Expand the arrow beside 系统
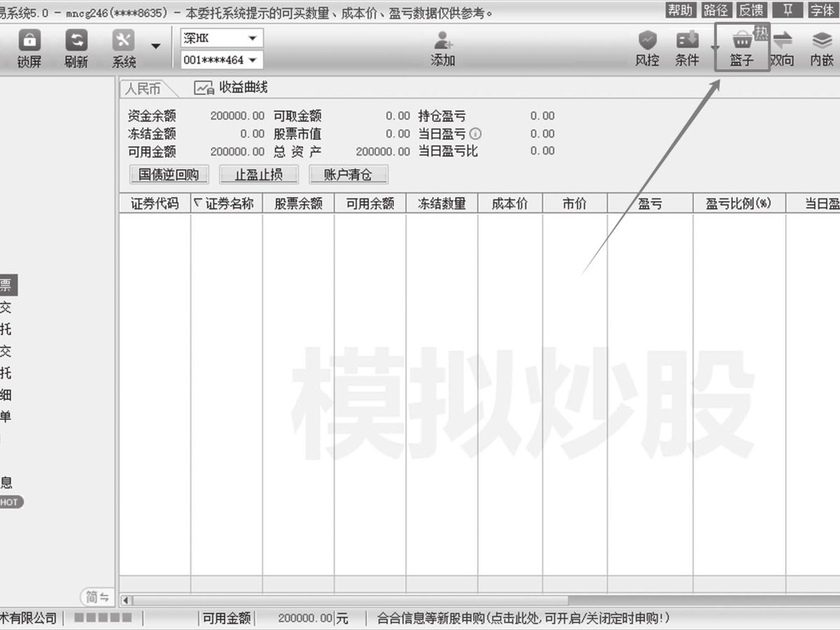This screenshot has width=840, height=630. pyautogui.click(x=155, y=47)
